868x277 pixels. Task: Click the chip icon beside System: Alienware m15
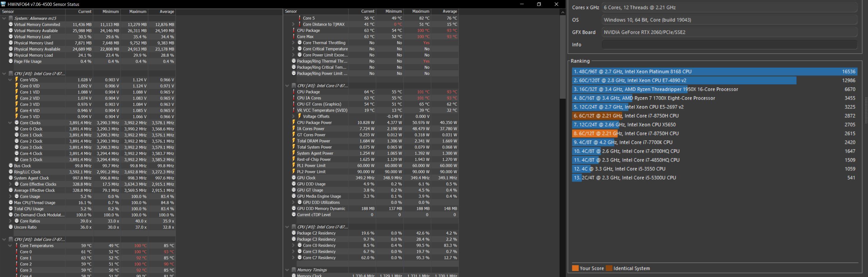(11, 18)
